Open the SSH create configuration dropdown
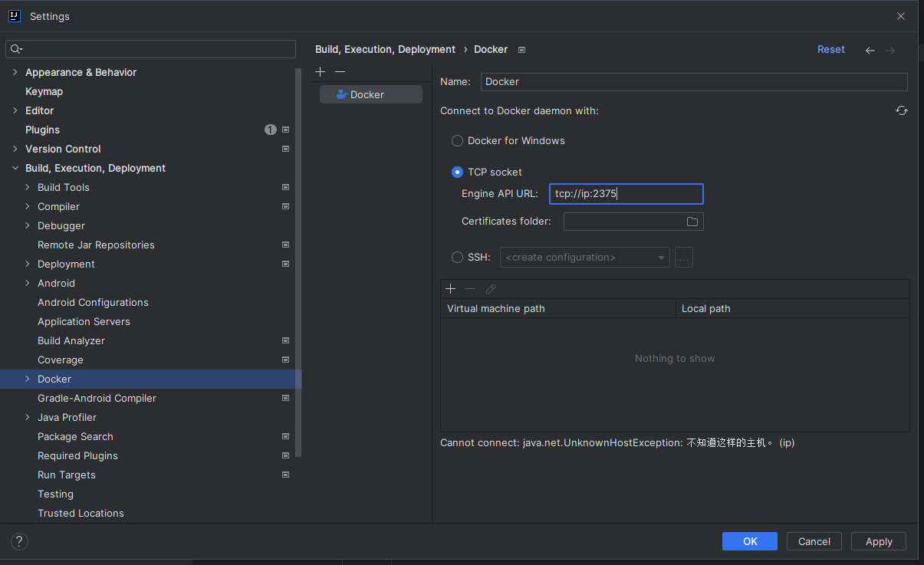 coord(584,258)
